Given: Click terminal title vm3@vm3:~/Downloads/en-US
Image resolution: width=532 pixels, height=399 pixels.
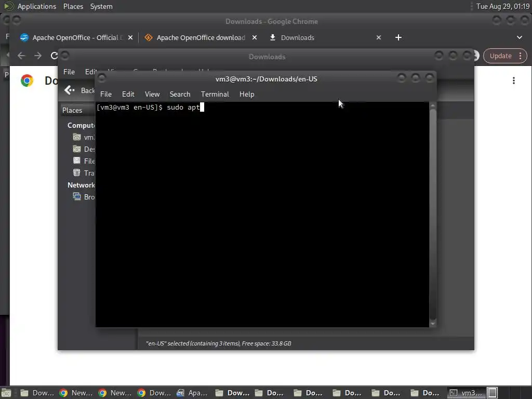Looking at the screenshot, I should [267, 79].
